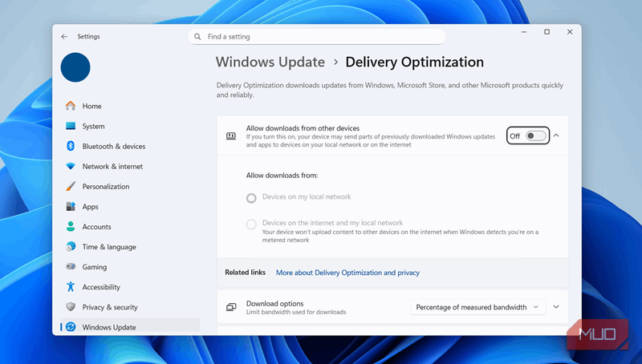Select Windows Update in sidebar
Image resolution: width=642 pixels, height=364 pixels.
(x=130, y=327)
